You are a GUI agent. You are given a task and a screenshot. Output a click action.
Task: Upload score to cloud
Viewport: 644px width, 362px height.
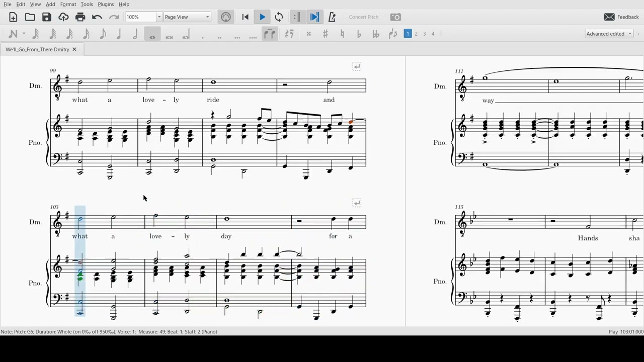pyautogui.click(x=63, y=17)
